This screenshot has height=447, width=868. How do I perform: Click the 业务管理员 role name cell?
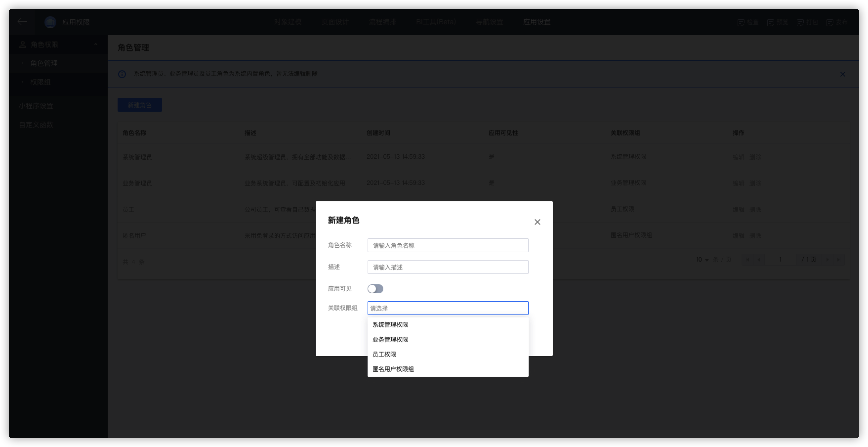tap(137, 183)
